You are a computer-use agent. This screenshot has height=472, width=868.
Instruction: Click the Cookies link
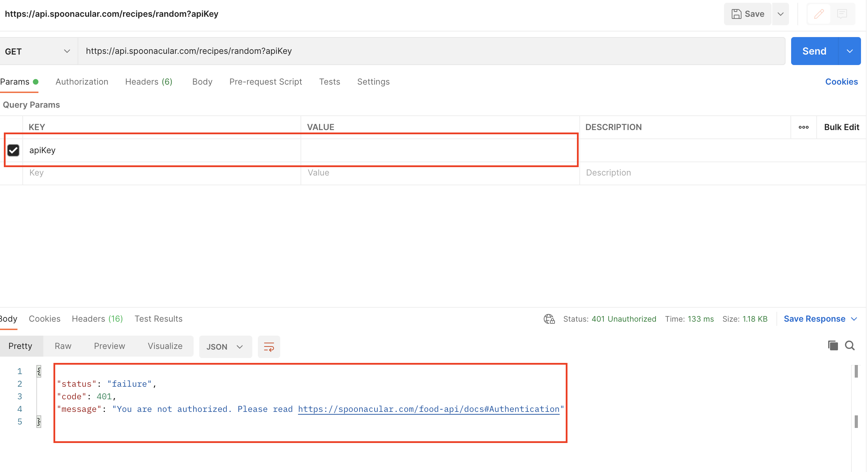(841, 82)
